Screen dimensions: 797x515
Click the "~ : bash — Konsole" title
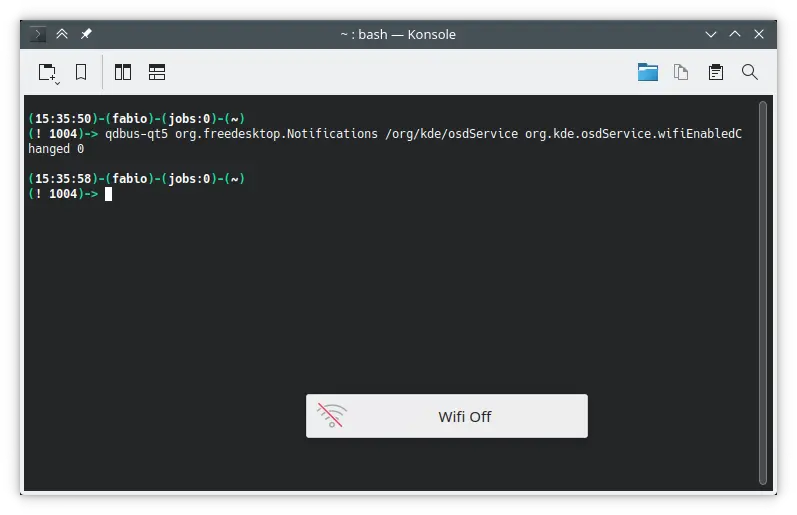pyautogui.click(x=398, y=35)
